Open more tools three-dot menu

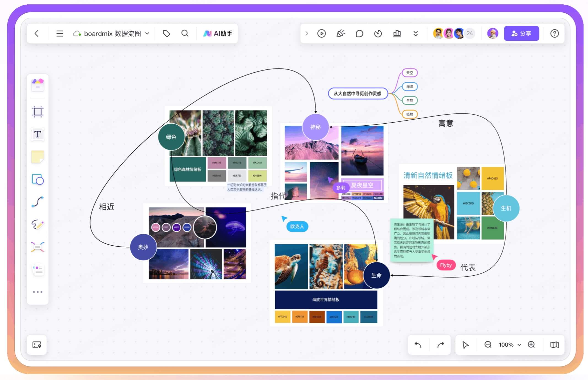[38, 292]
